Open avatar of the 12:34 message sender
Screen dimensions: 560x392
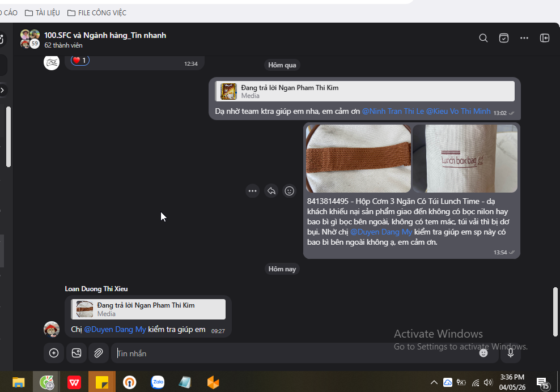point(52,62)
